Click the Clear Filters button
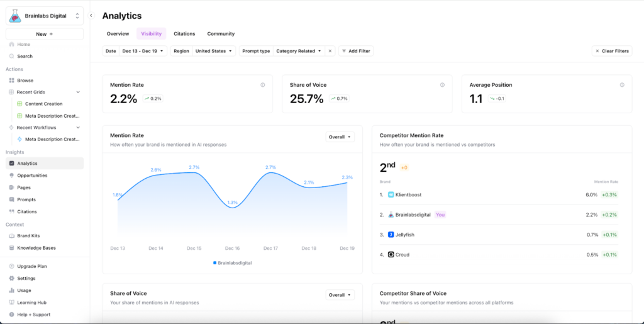Viewport: 644px width, 324px height. coord(612,51)
